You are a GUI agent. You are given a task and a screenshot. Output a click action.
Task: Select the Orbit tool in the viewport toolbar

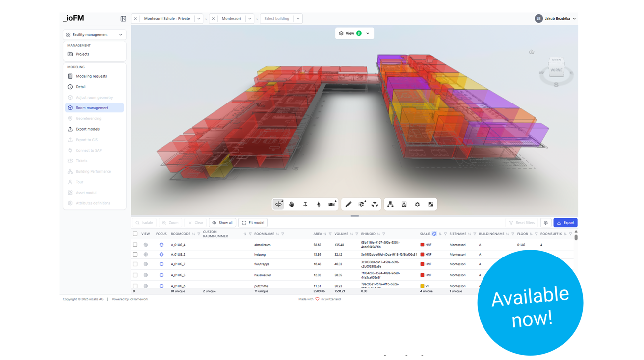pos(278,204)
